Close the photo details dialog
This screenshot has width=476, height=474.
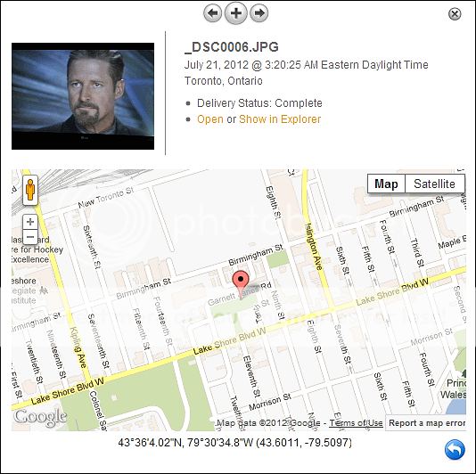[455, 14]
